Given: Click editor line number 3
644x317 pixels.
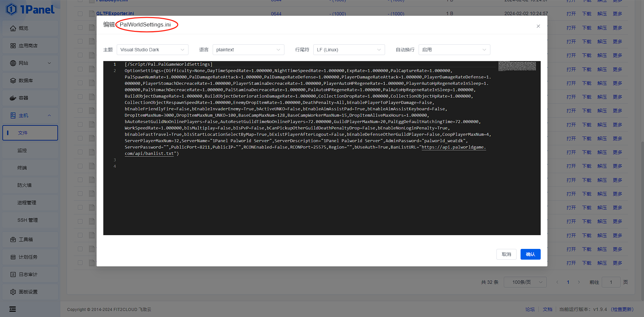Looking at the screenshot, I should (x=115, y=160).
